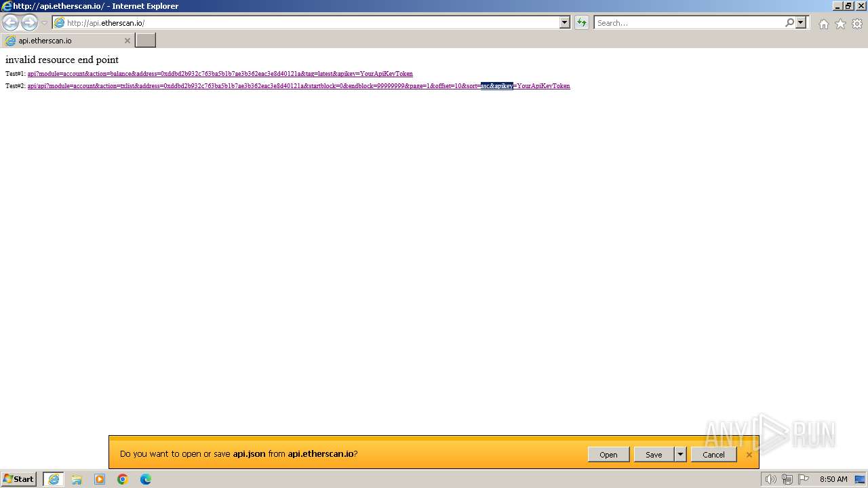Click the Internet Explorer title bar icon
868x488 pixels.
[x=6, y=5]
